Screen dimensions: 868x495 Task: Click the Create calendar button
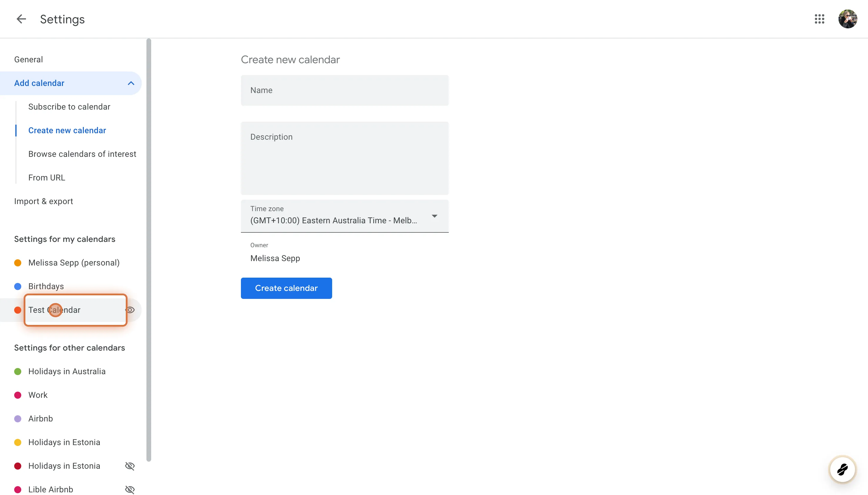(x=286, y=288)
